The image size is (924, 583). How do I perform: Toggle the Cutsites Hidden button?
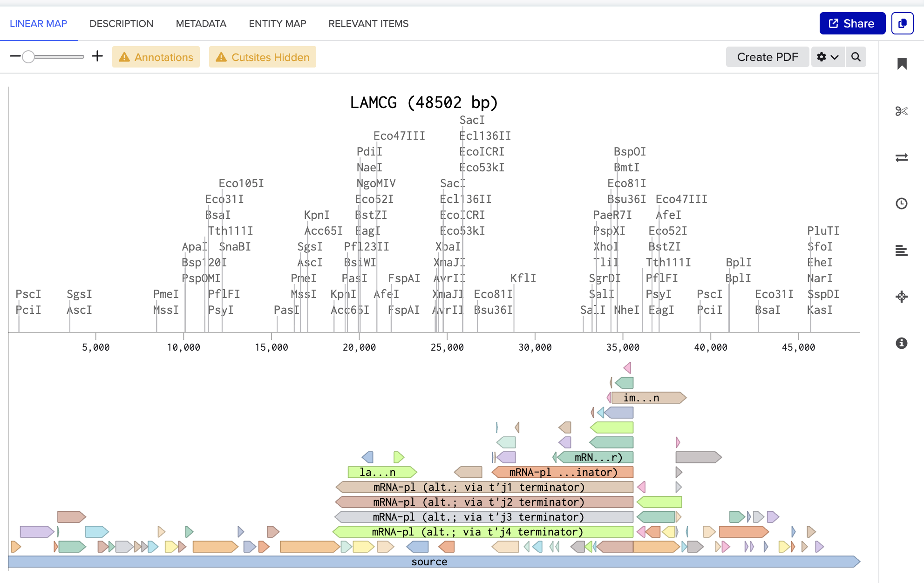click(263, 57)
